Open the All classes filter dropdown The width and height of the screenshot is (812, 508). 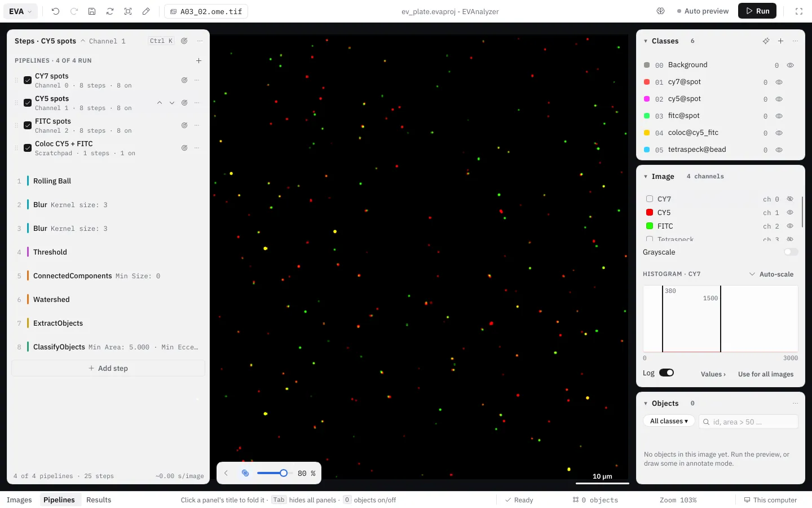point(669,421)
